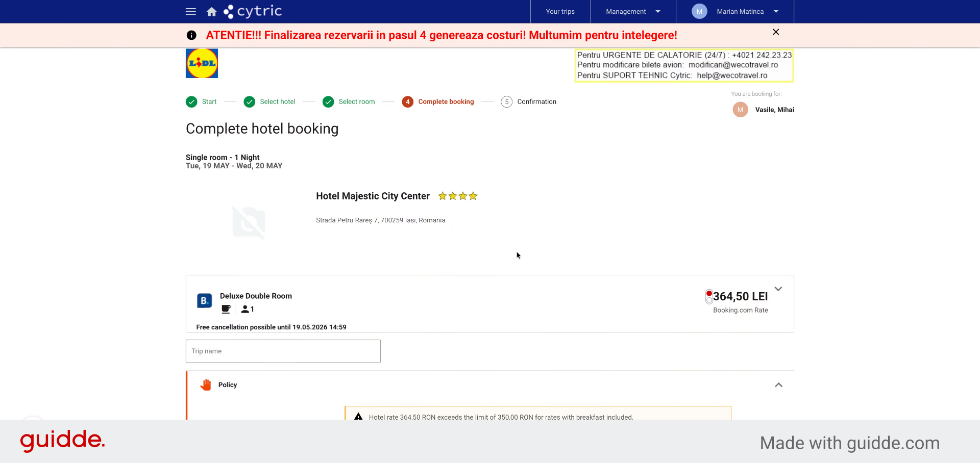Collapse the Policy section
Screen dimensions: 980x463
778,385
